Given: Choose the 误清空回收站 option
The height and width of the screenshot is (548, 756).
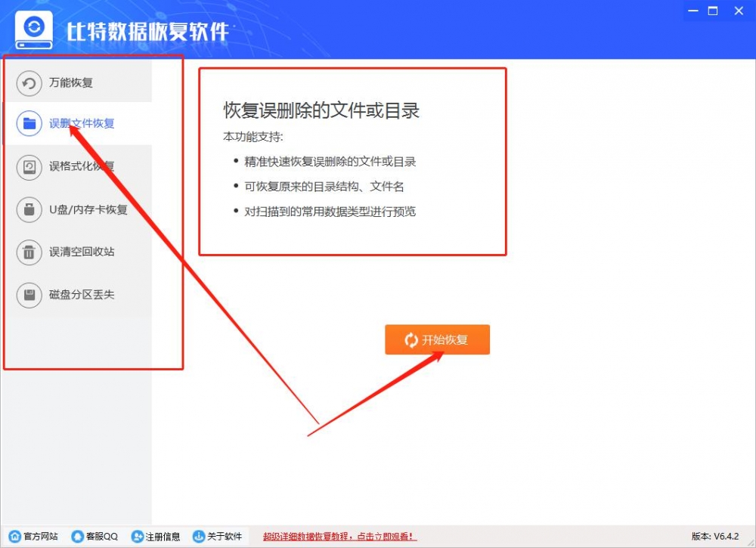Looking at the screenshot, I should click(x=82, y=252).
